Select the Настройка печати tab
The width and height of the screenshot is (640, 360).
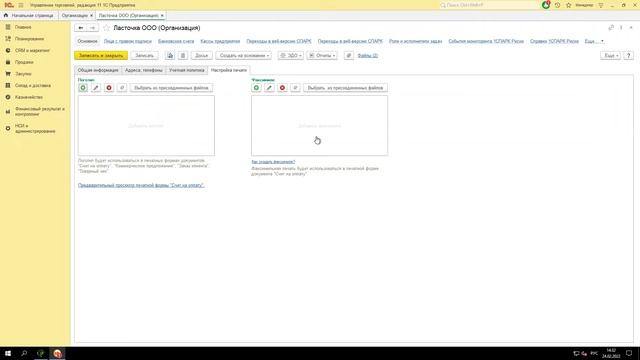click(x=229, y=70)
